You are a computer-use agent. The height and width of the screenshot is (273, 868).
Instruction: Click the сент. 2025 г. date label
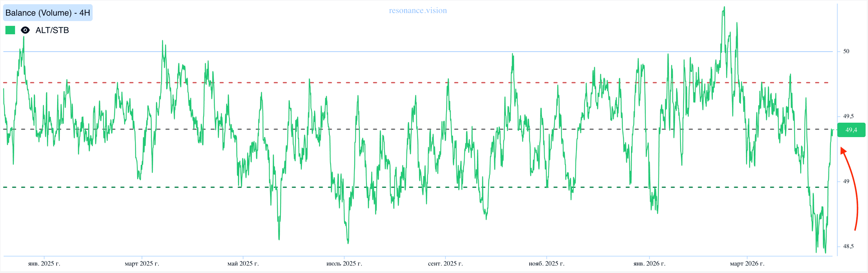click(445, 264)
